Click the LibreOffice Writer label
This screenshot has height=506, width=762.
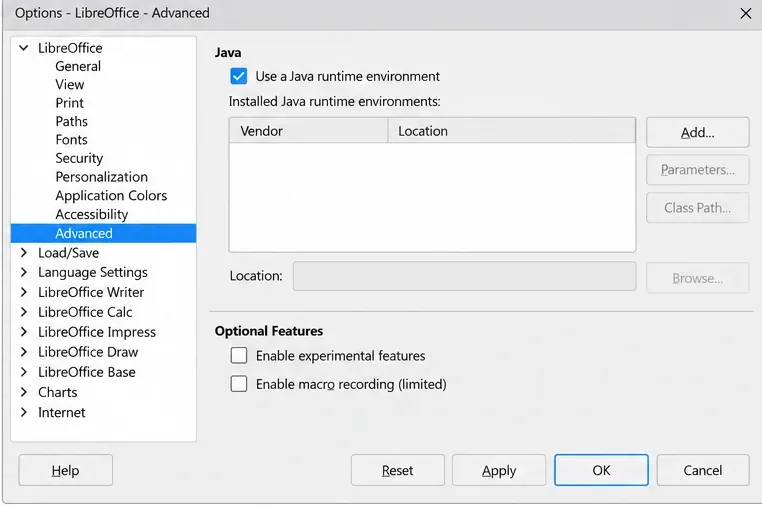coord(91,292)
